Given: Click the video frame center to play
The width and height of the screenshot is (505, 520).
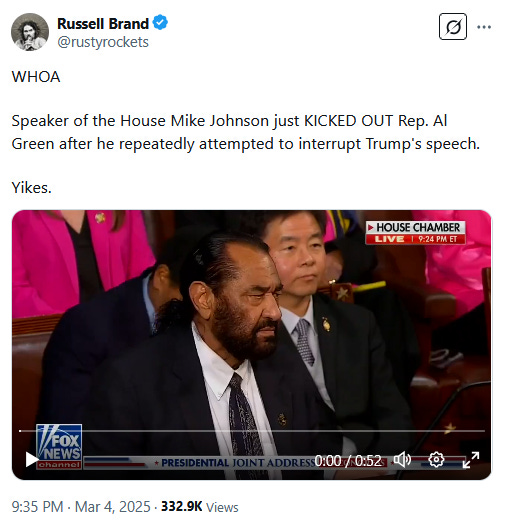Looking at the screenshot, I should pyautogui.click(x=251, y=345).
